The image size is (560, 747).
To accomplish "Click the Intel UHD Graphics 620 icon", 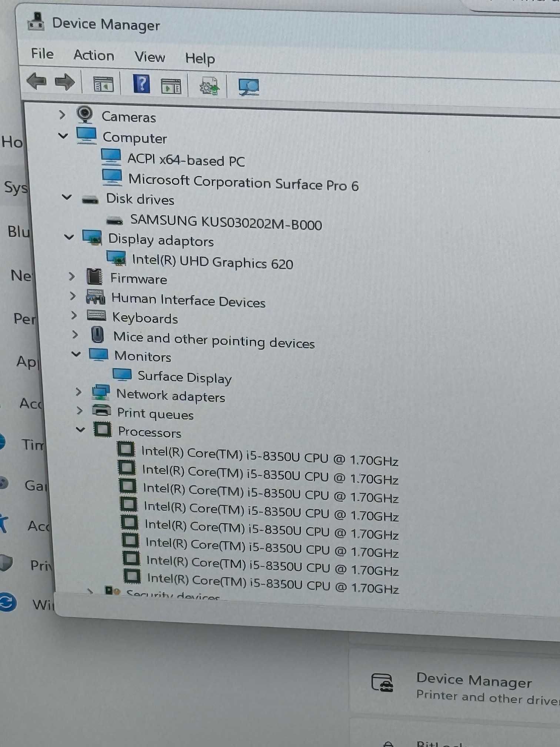I will [x=116, y=258].
